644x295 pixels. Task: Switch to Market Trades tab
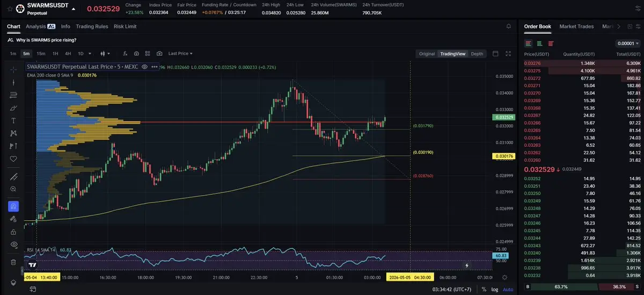point(576,26)
